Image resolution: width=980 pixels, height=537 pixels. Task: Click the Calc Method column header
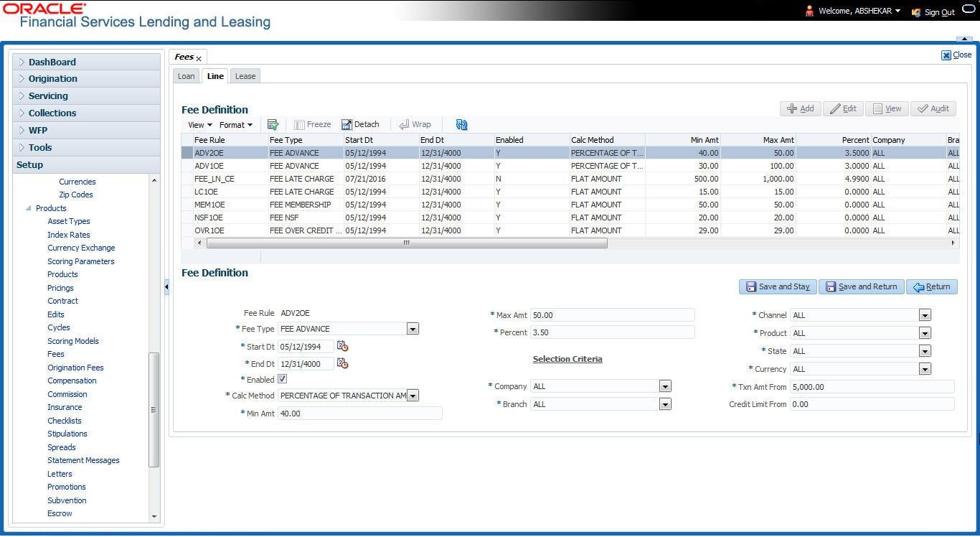click(x=607, y=140)
